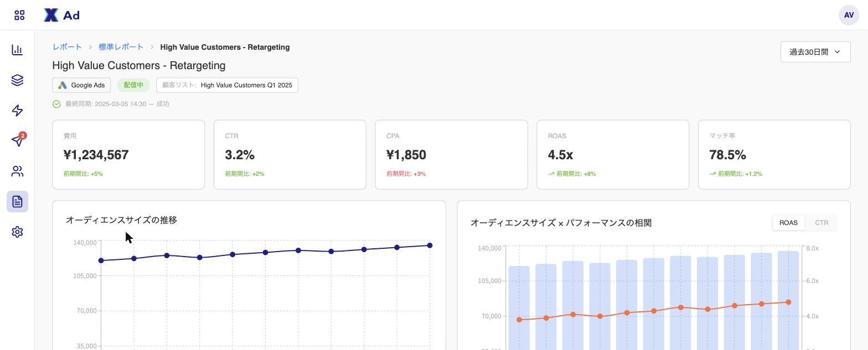The image size is (868, 350).
Task: Open the reports document sidebar icon
Action: 17,201
